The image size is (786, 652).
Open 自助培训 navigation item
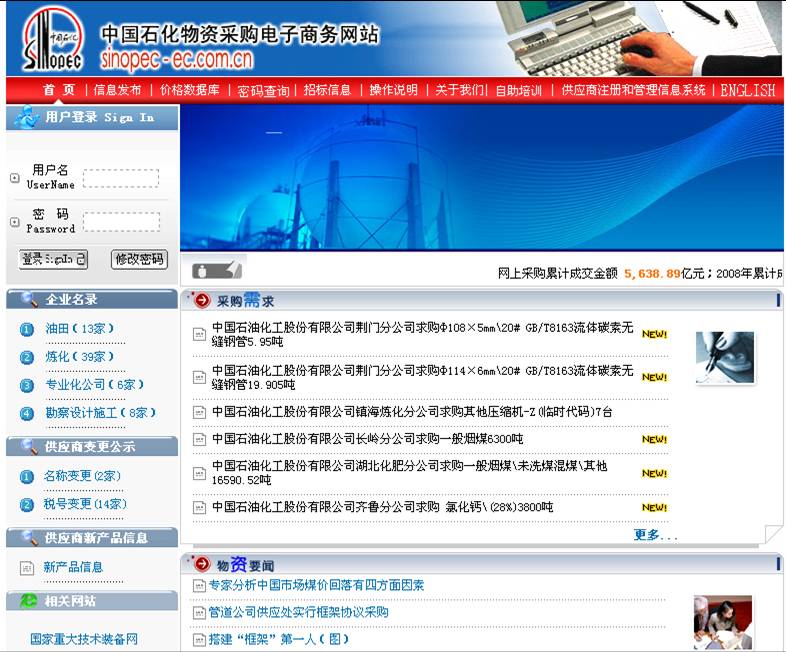[519, 91]
